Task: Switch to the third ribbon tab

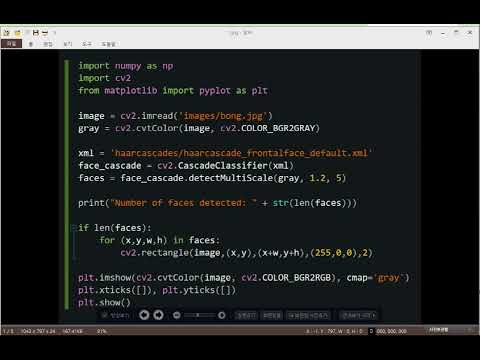Action: point(48,44)
